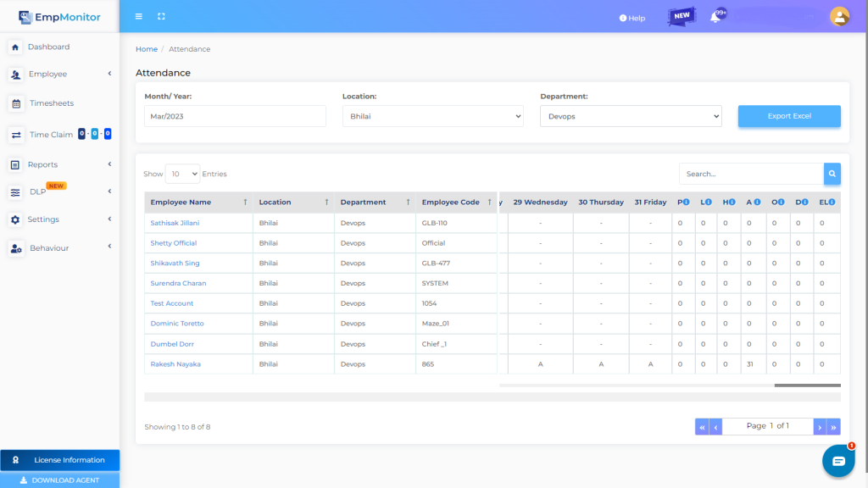Open the user profile avatar
This screenshot has height=488, width=868.
(x=839, y=17)
